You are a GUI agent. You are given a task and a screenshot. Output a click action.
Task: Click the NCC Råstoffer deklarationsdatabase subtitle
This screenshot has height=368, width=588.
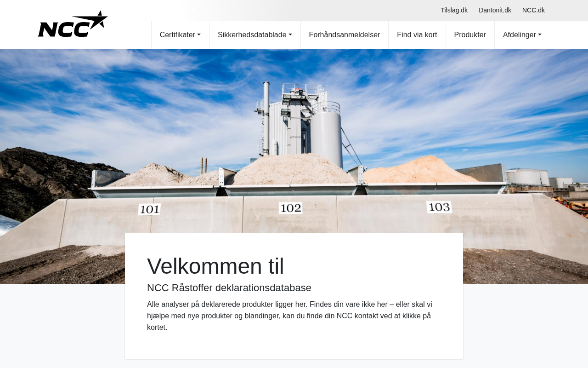[x=229, y=288]
